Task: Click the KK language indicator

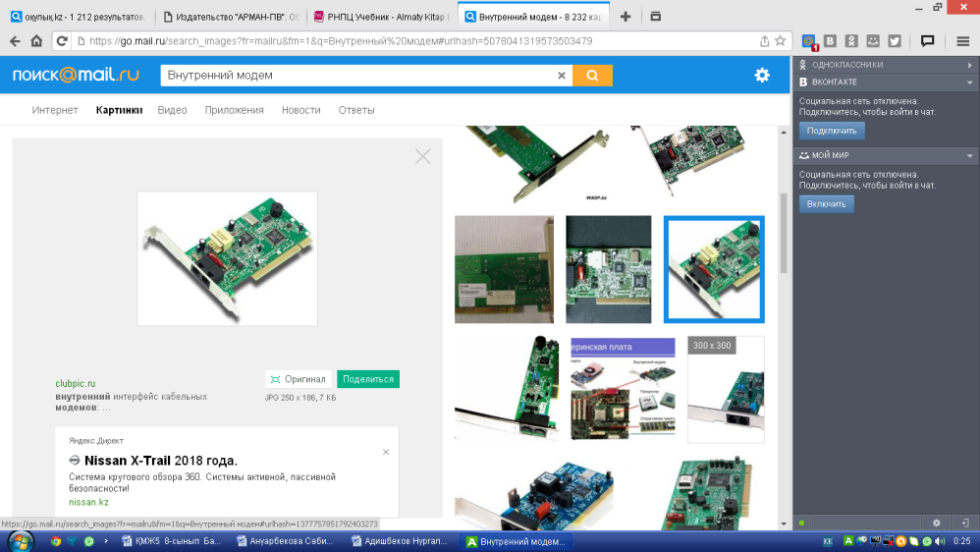Action: [828, 541]
